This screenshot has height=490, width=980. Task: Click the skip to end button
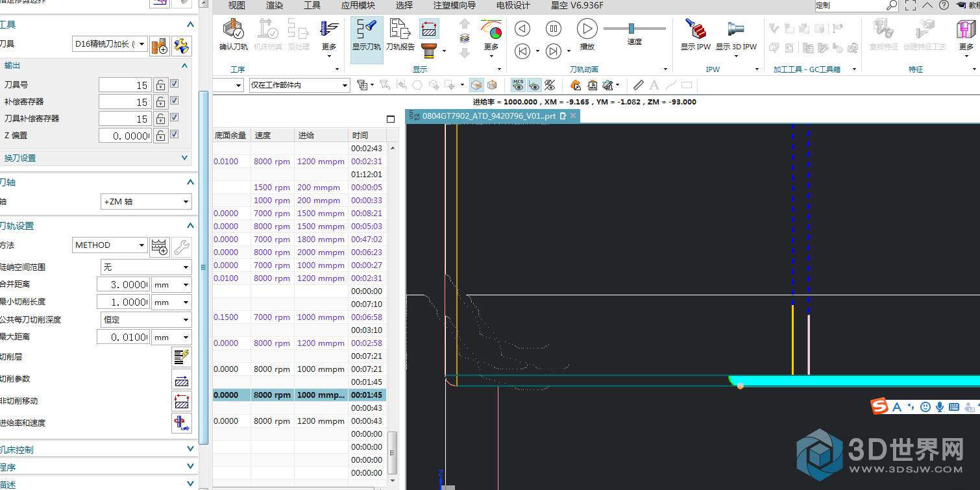[553, 51]
